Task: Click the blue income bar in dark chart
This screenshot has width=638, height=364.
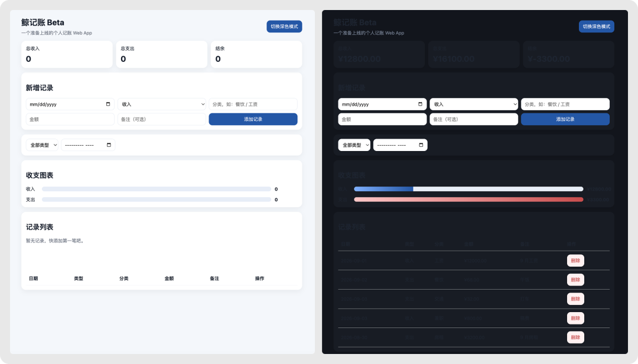Action: pos(384,189)
